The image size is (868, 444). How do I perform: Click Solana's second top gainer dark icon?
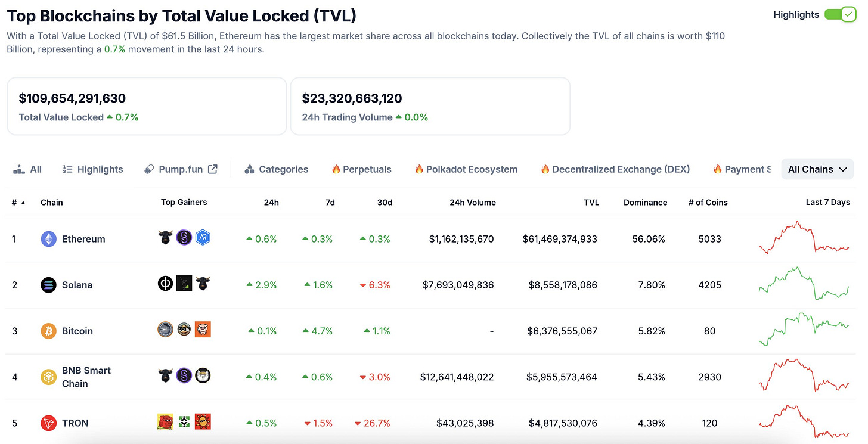[x=184, y=284]
